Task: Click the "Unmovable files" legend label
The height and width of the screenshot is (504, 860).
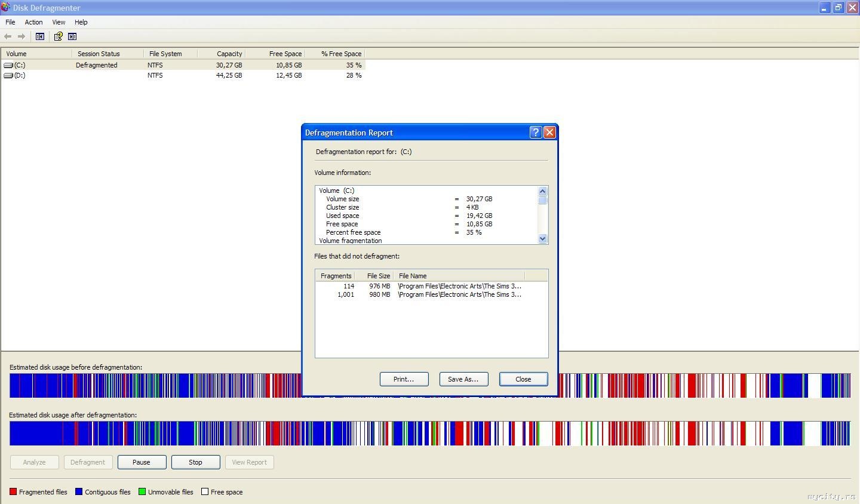Action: (171, 492)
